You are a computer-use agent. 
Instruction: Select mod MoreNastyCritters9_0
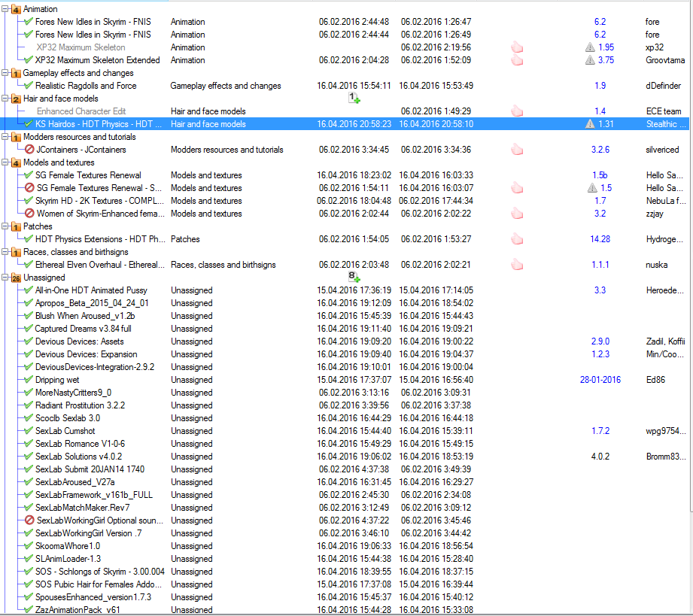point(74,393)
